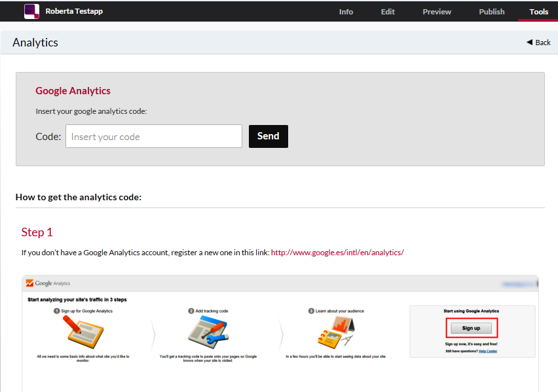Click the Sign up button in tutorial image
Image resolution: width=558 pixels, height=392 pixels.
[471, 328]
